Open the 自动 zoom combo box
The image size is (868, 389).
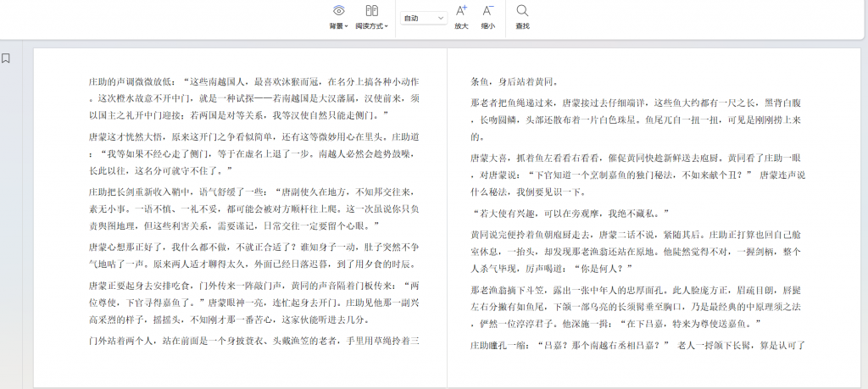point(424,18)
